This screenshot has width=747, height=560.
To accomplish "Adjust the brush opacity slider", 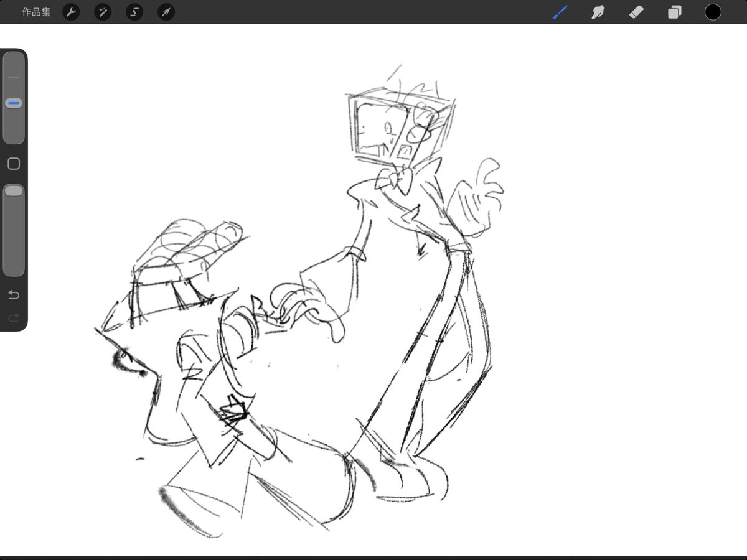I will (x=14, y=230).
